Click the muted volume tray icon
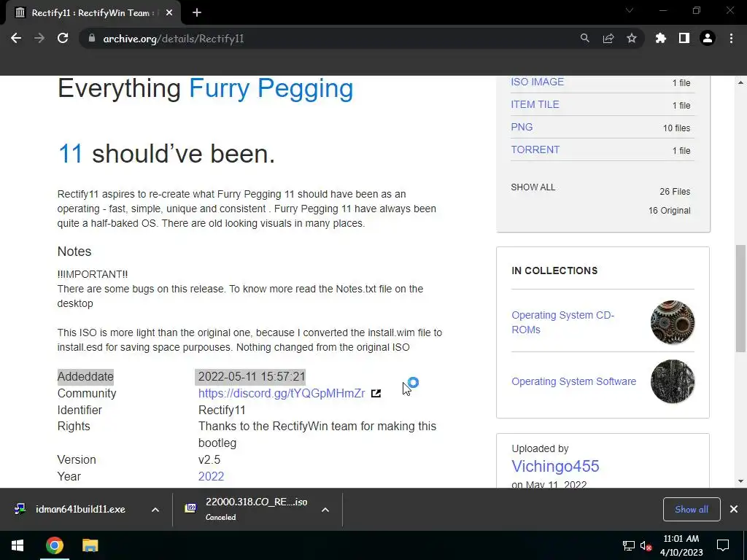Viewport: 747px width, 560px height. click(646, 545)
